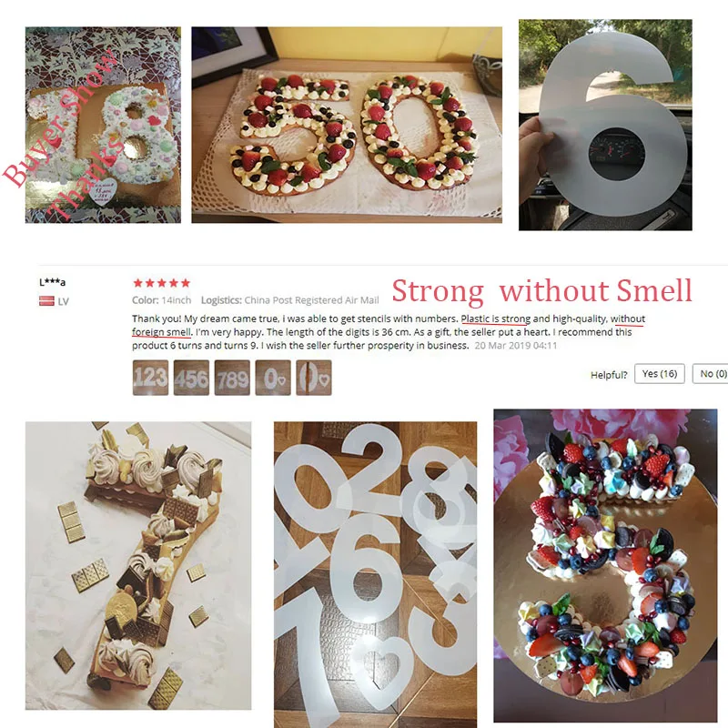Open the single 0 with heart thumbnail
Viewport: 728px width, 728px height.
tap(273, 378)
